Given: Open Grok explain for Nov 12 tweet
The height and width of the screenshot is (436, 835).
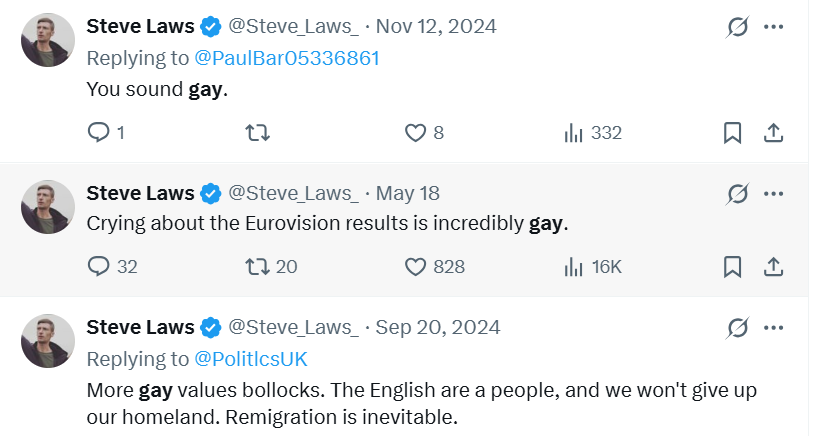Looking at the screenshot, I should point(737,26).
